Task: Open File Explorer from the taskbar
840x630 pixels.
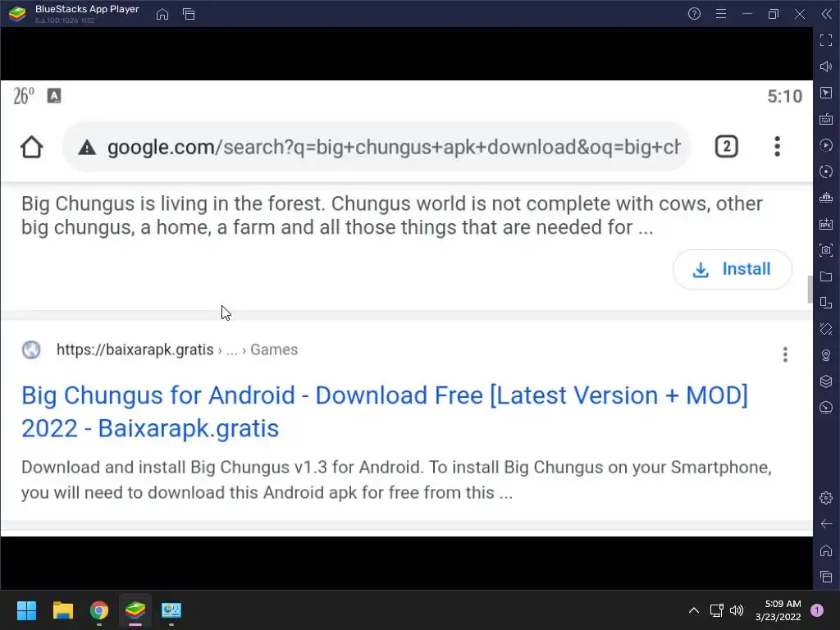Action: 62,610
